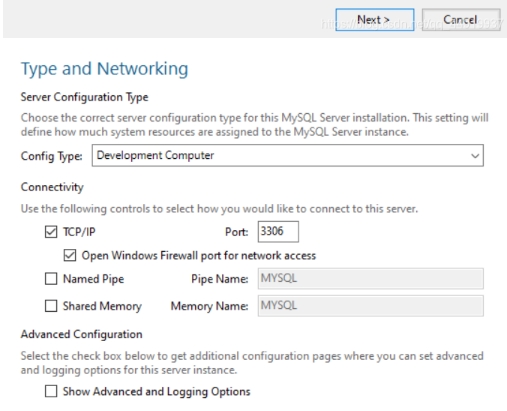Image resolution: width=507 pixels, height=411 pixels.
Task: Click Open Windows Firewall port label text
Action: [199, 256]
